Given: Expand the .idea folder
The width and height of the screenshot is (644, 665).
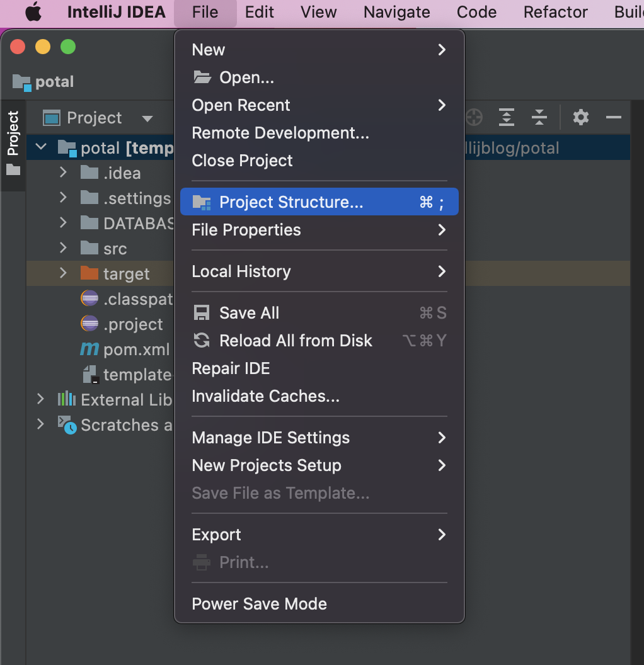Looking at the screenshot, I should click(x=63, y=172).
